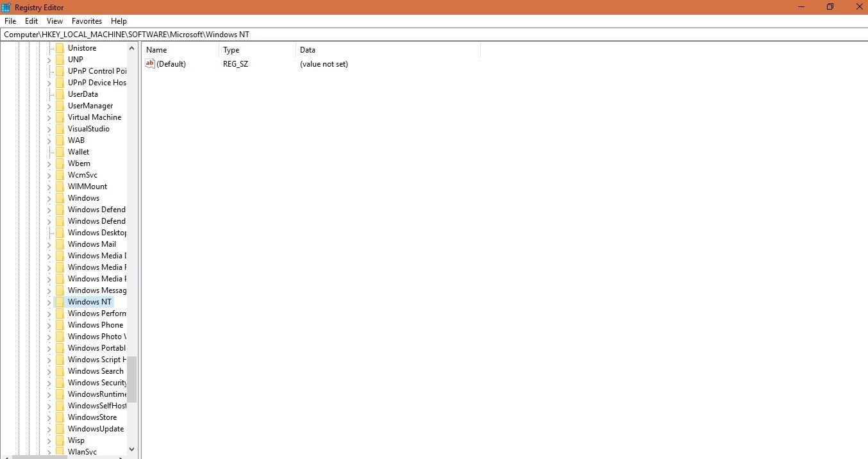Click the tree scrollbar down arrow

132,449
